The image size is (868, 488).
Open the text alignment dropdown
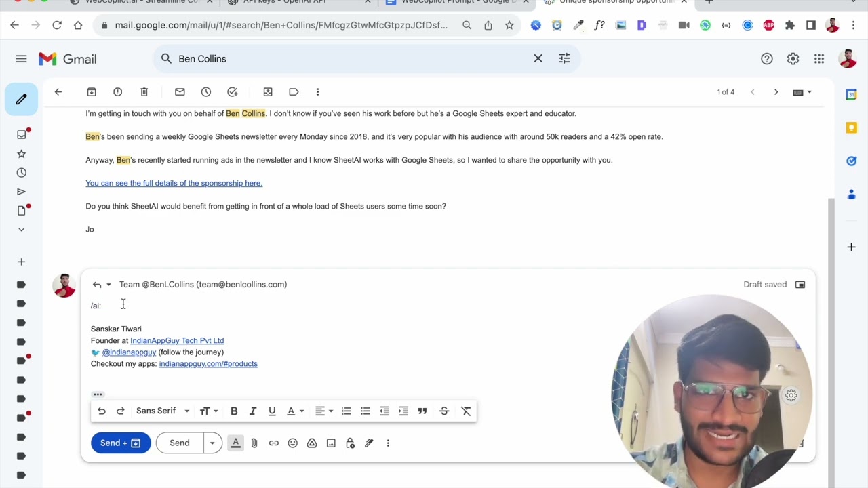(324, 411)
